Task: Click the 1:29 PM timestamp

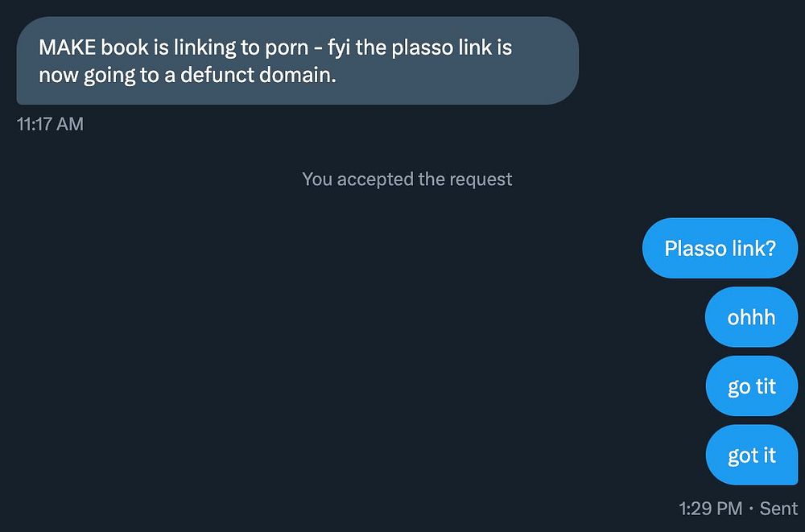Action: pos(710,508)
